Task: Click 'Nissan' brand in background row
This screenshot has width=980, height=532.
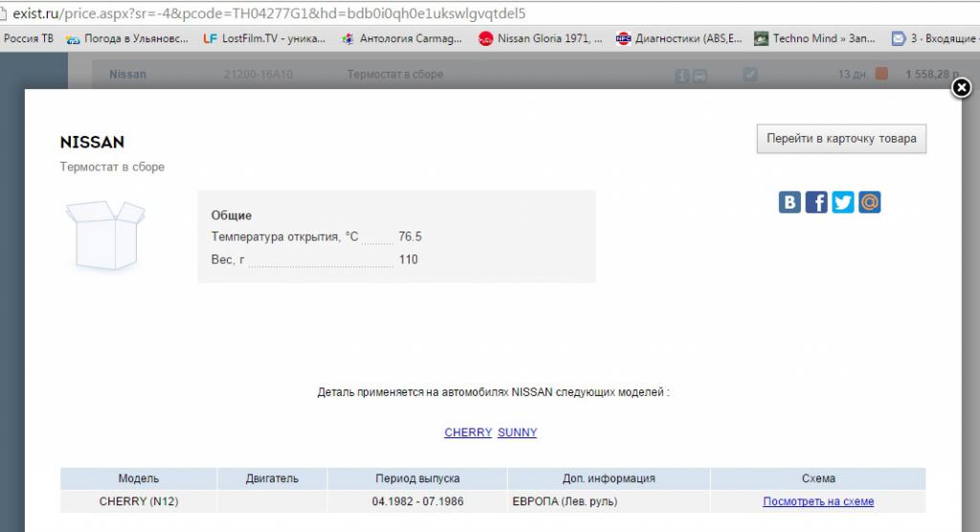Action: 127,75
